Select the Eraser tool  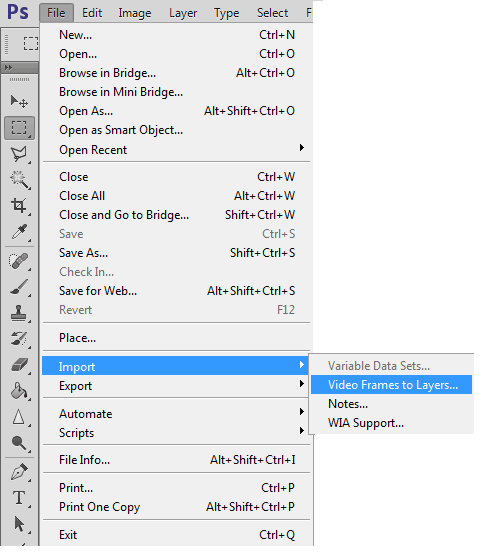point(19,365)
